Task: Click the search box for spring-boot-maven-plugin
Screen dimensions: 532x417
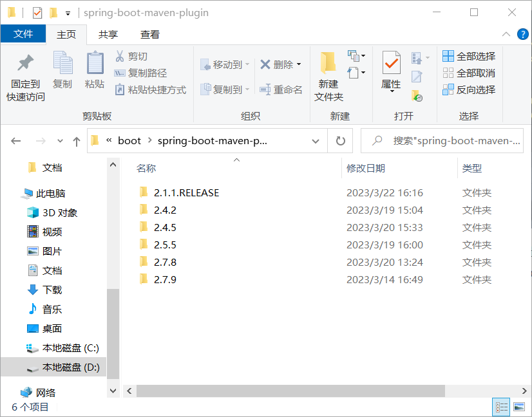Action: point(442,141)
